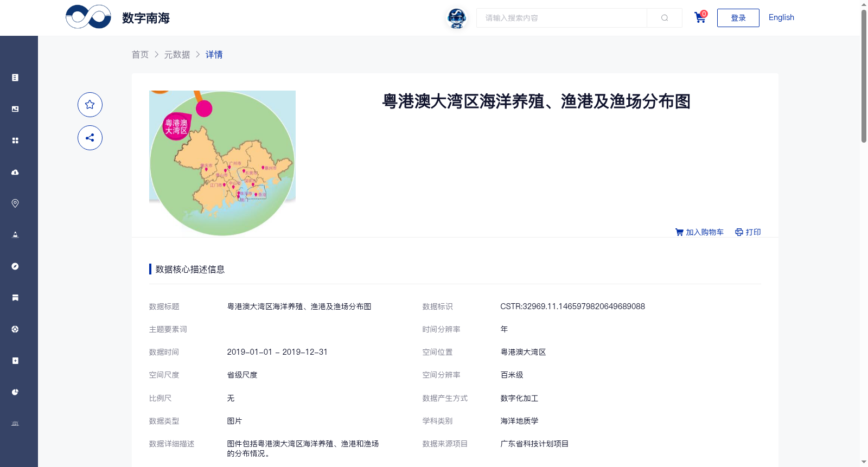
Task: Click the 登录 login button
Action: [x=738, y=18]
